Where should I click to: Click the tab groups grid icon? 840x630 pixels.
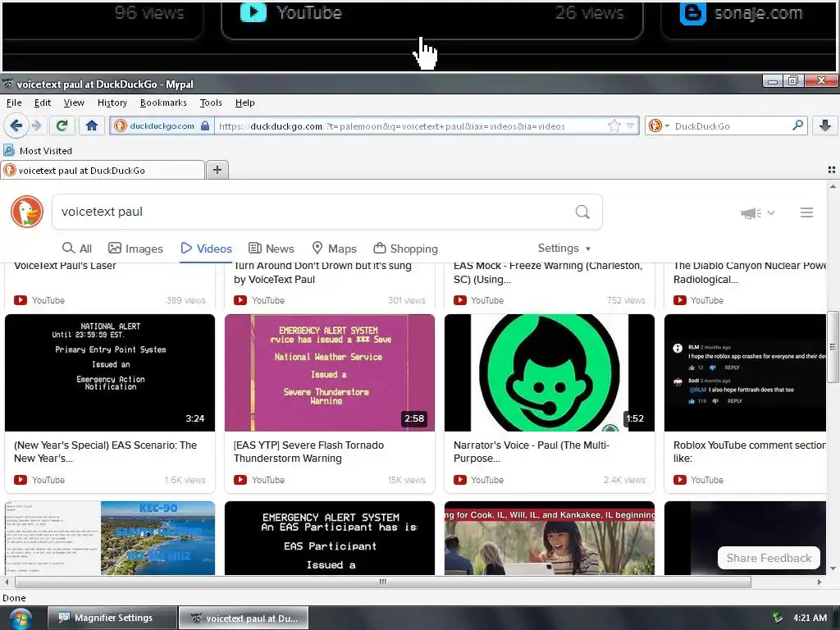832,170
